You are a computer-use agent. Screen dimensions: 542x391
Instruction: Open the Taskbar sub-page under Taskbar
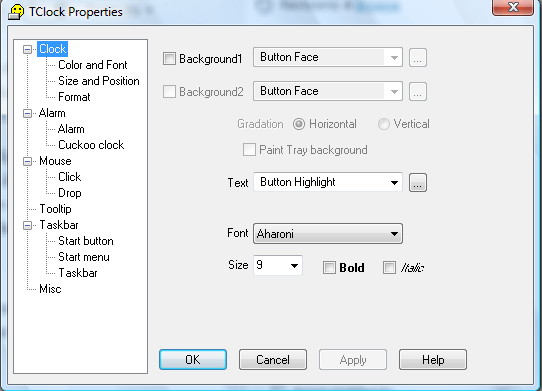pyautogui.click(x=78, y=273)
